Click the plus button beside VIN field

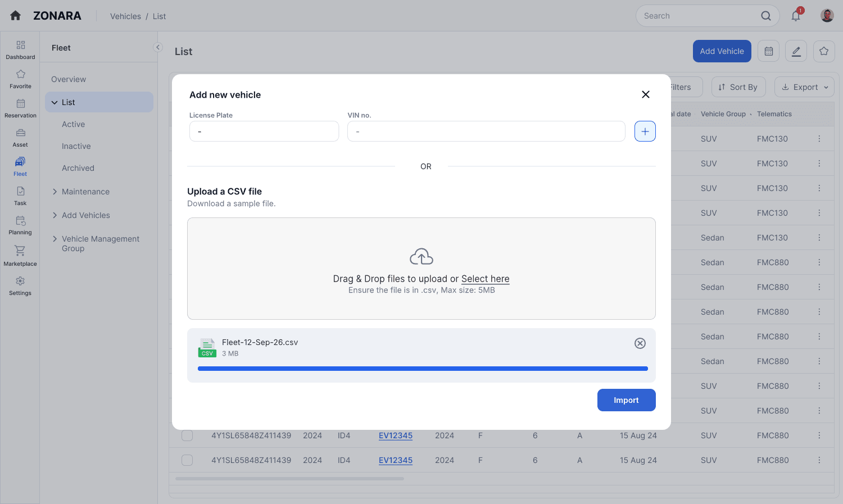point(645,131)
